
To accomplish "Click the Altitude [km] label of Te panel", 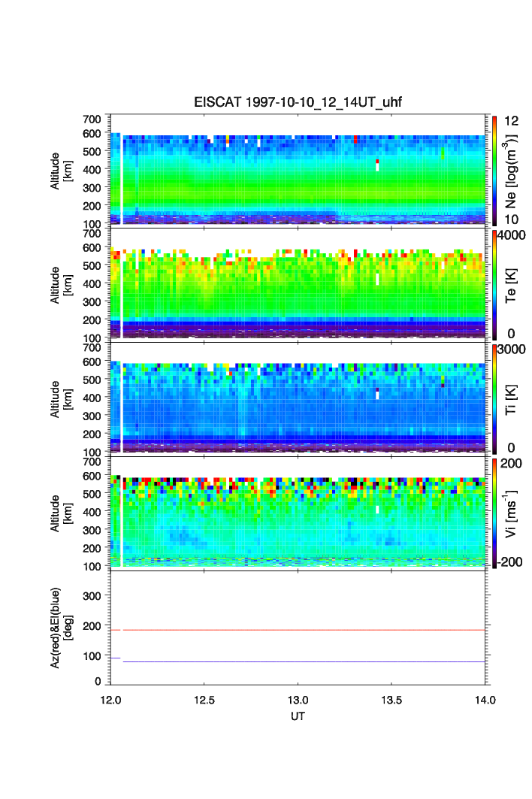I will coord(61,285).
